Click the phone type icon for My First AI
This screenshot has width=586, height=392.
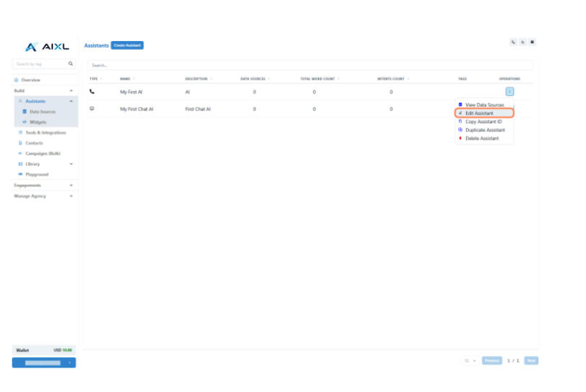pyautogui.click(x=92, y=92)
